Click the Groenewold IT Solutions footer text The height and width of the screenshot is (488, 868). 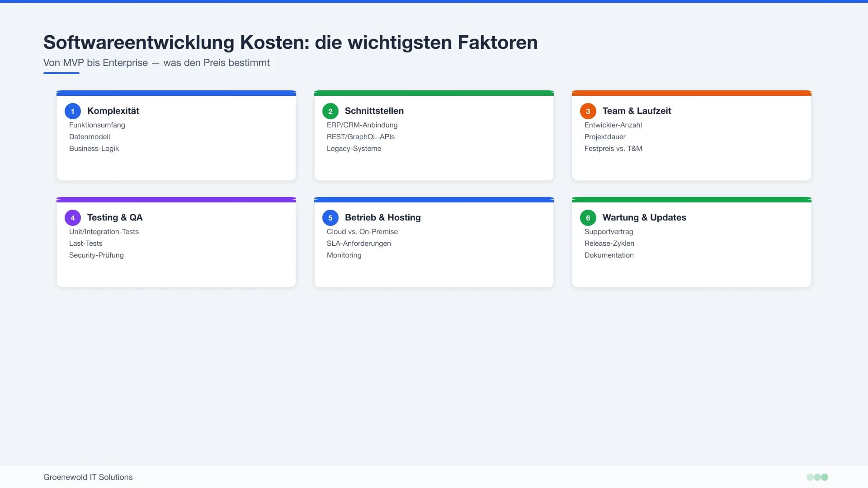tap(88, 477)
